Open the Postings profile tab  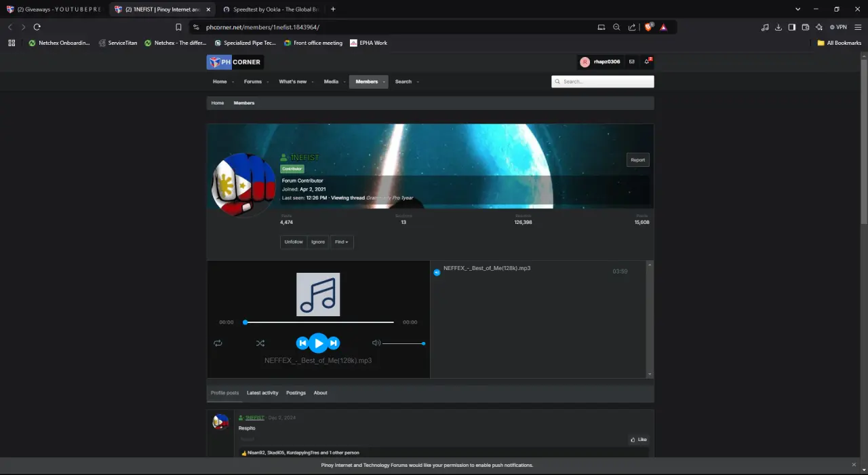point(296,393)
